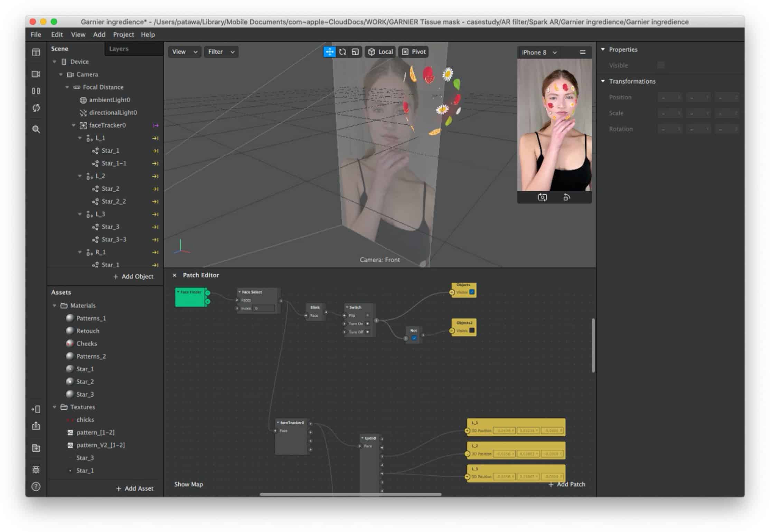Open the asset library icon

tap(36, 448)
